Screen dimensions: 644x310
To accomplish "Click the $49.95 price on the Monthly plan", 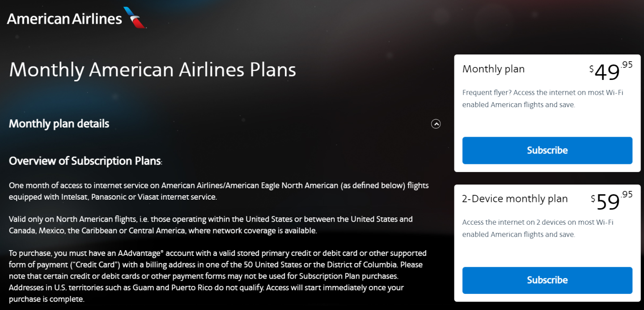I will click(x=611, y=71).
